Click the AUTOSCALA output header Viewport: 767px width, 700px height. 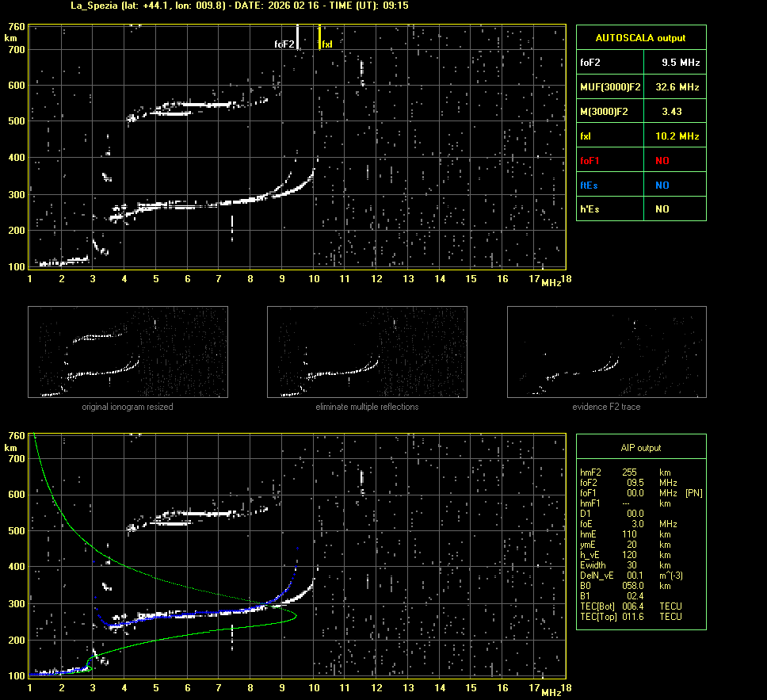click(640, 37)
